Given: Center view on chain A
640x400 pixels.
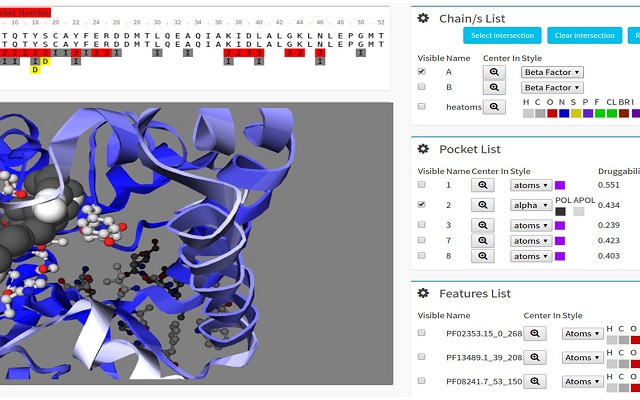Looking at the screenshot, I should click(494, 72).
